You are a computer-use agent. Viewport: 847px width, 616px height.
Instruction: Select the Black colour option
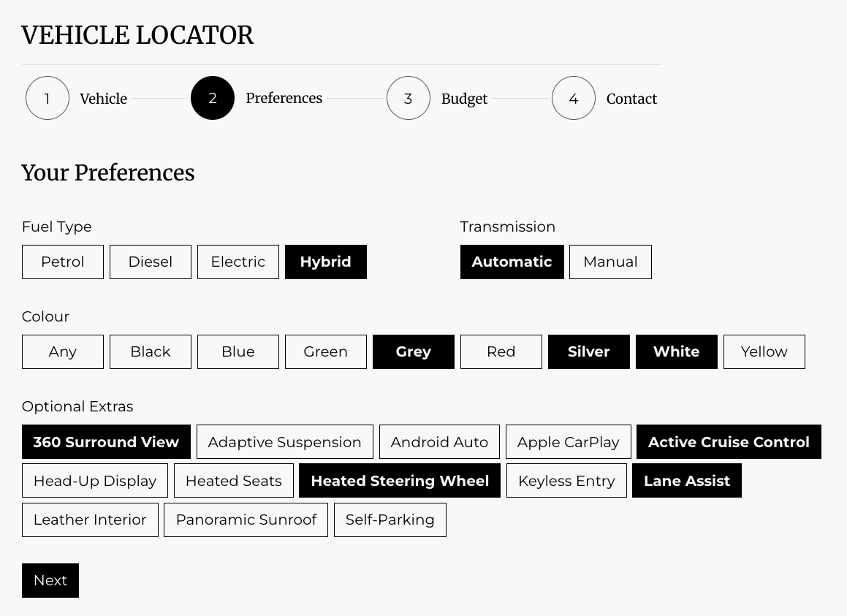[151, 351]
